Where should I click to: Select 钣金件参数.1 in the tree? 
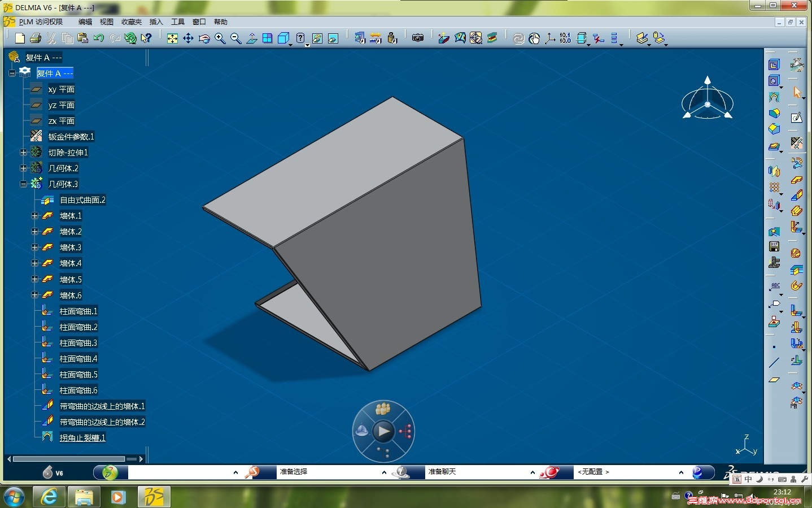(x=71, y=137)
